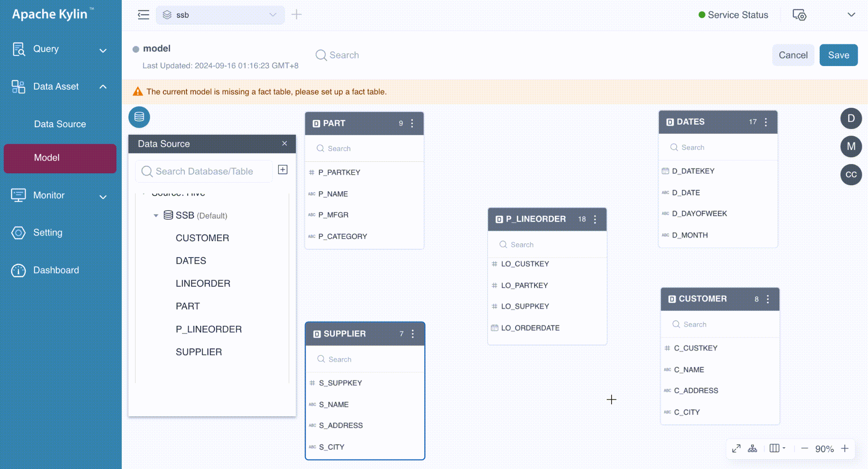Open the ssb project dropdown
Screen dimensions: 868x469
click(220, 15)
